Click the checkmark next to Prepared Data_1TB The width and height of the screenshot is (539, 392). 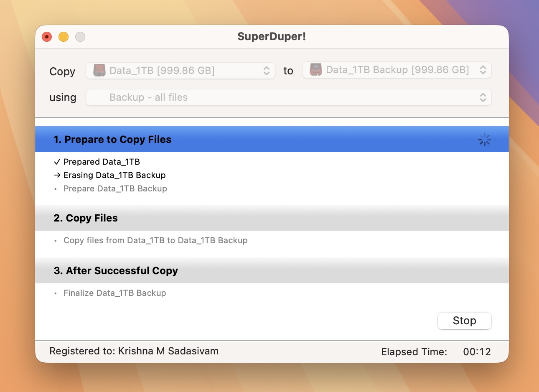click(x=57, y=162)
